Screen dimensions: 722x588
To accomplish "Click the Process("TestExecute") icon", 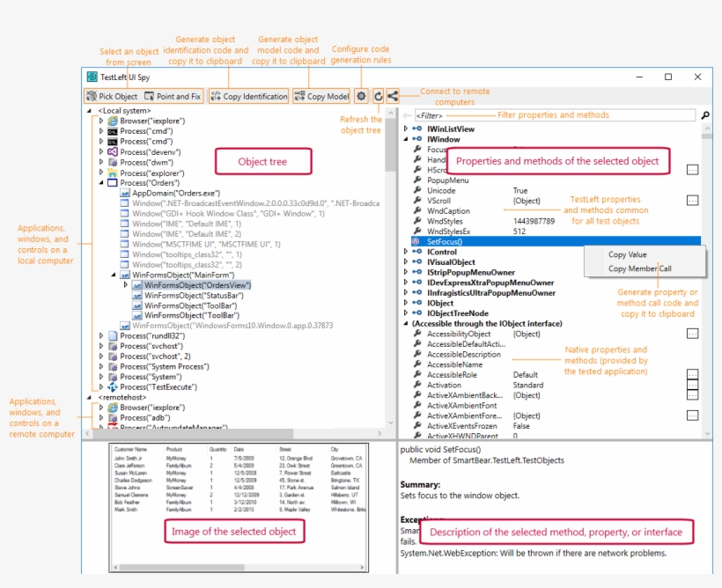I will pos(113,386).
